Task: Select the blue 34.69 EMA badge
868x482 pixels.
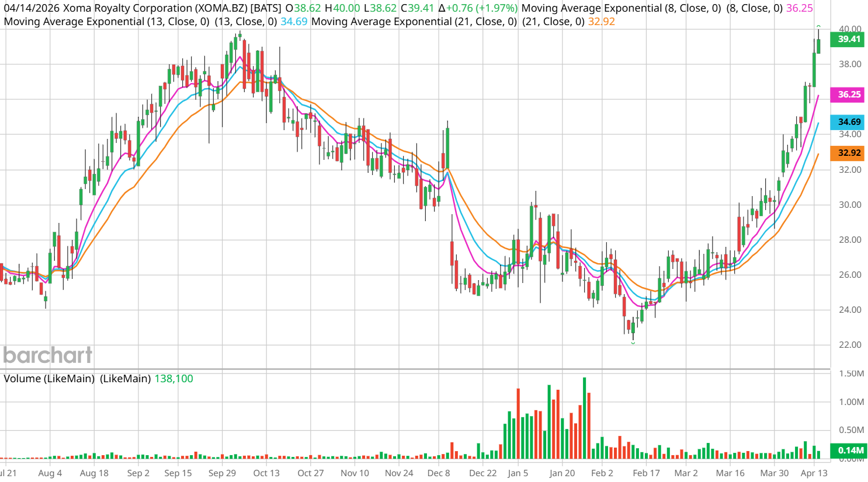Action: click(x=849, y=122)
